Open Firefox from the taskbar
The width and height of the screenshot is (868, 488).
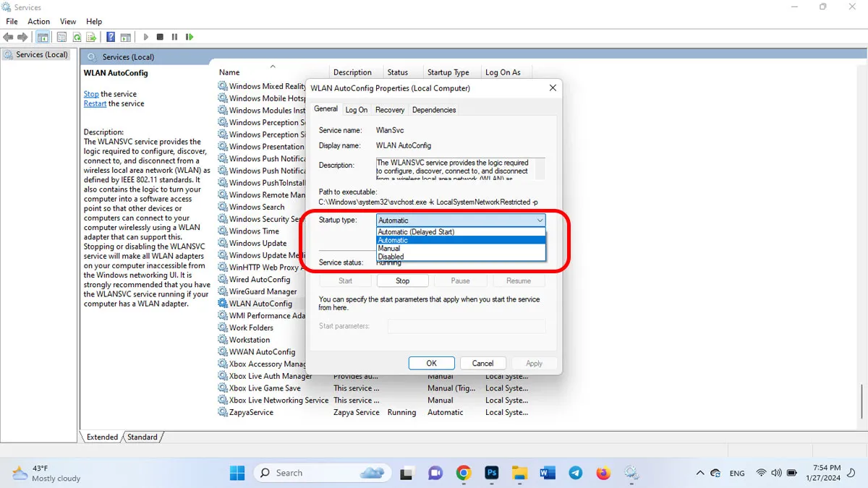(603, 473)
